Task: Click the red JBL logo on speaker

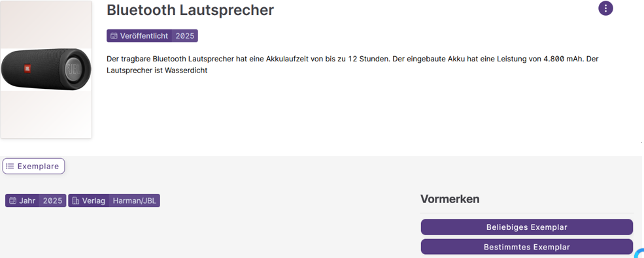Action: point(27,68)
